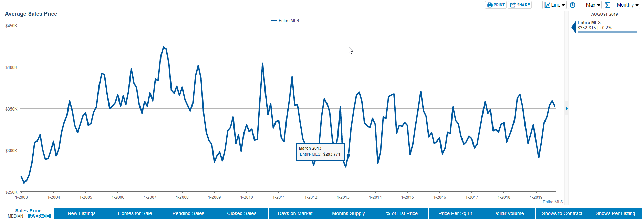Viewport: 644px width, 220px height.
Task: Select the Price Per Sq Ft tab
Action: [455, 213]
